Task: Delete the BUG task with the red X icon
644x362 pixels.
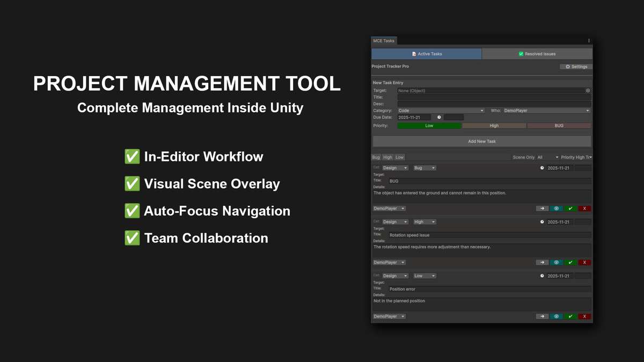Action: tap(584, 208)
